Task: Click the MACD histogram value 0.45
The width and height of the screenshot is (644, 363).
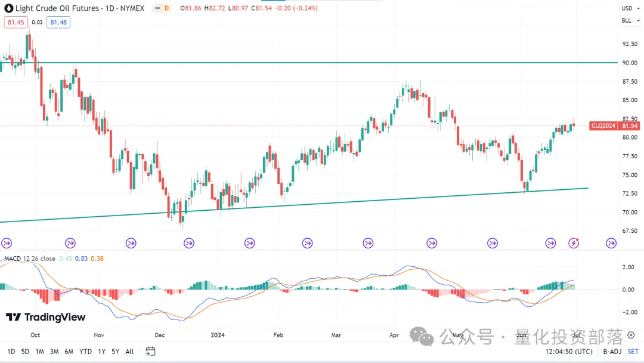Action: [x=66, y=259]
